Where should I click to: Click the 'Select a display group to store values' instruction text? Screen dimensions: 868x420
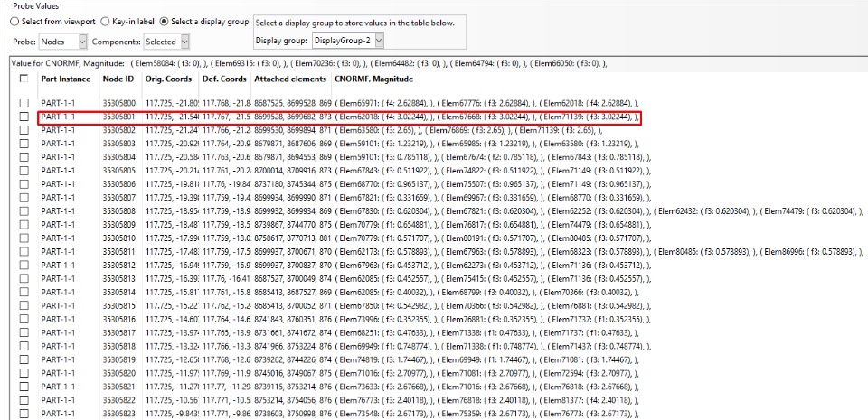(x=354, y=23)
